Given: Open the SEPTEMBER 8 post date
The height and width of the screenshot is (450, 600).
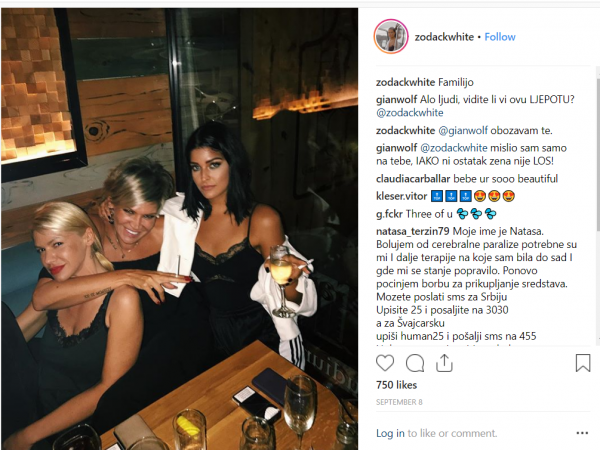Looking at the screenshot, I should point(399,402).
